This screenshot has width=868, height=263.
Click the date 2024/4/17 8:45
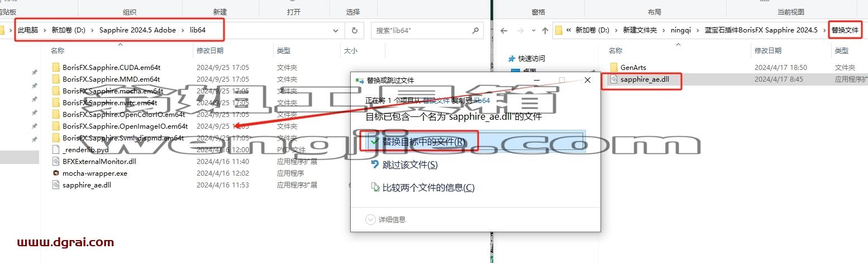(779, 79)
